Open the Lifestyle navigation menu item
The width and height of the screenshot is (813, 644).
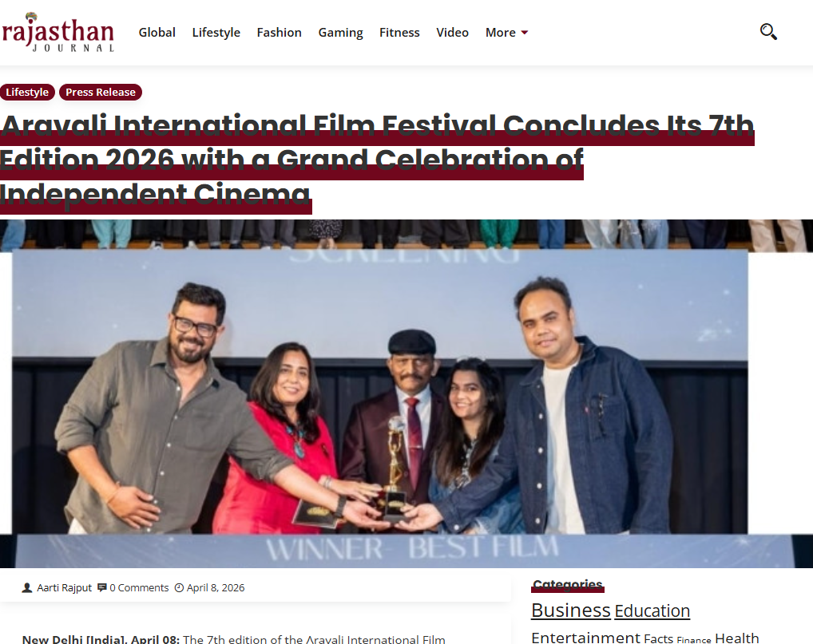216,32
